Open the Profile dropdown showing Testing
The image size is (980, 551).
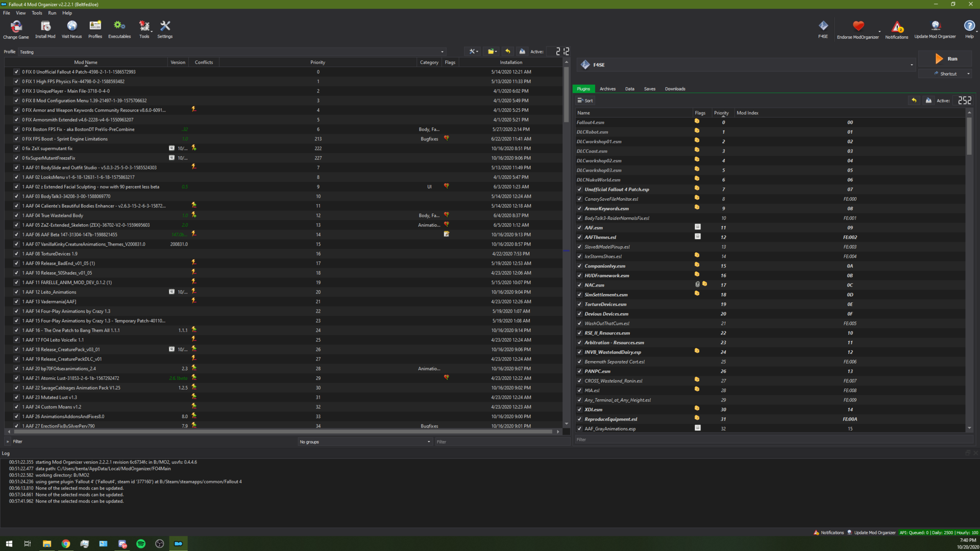click(232, 52)
